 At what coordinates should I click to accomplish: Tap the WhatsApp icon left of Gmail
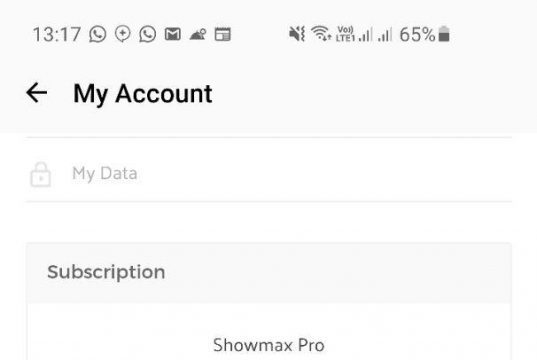(148, 34)
